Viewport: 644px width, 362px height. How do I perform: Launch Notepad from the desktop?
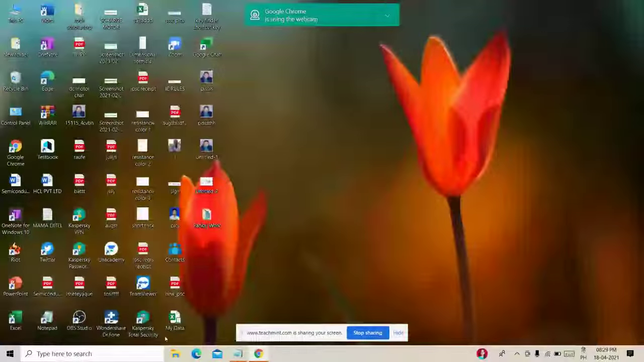47,321
